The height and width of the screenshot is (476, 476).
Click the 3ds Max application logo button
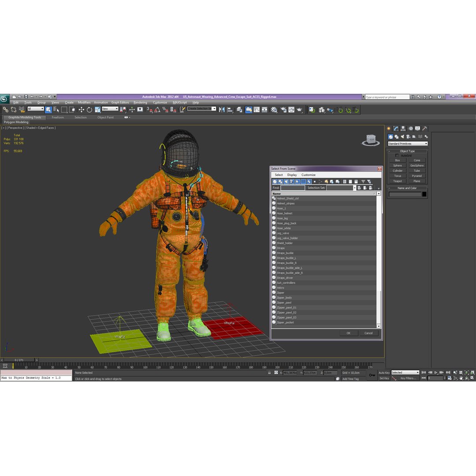point(4,99)
